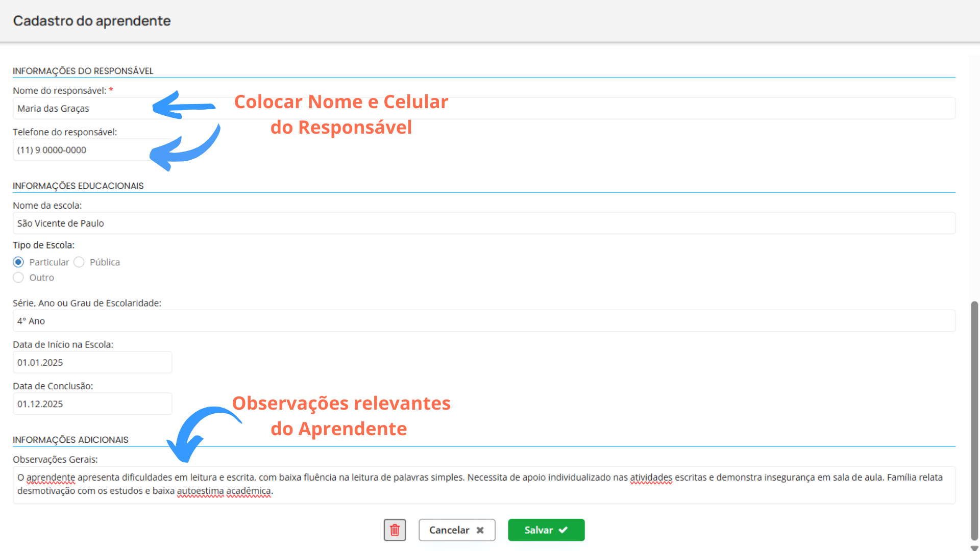Click the Salvar button

(x=546, y=530)
